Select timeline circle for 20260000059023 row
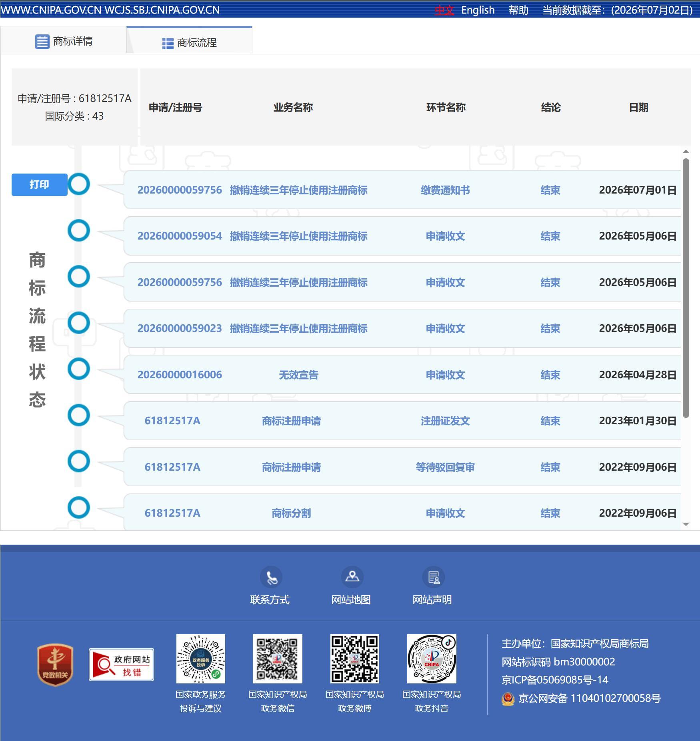 79,323
